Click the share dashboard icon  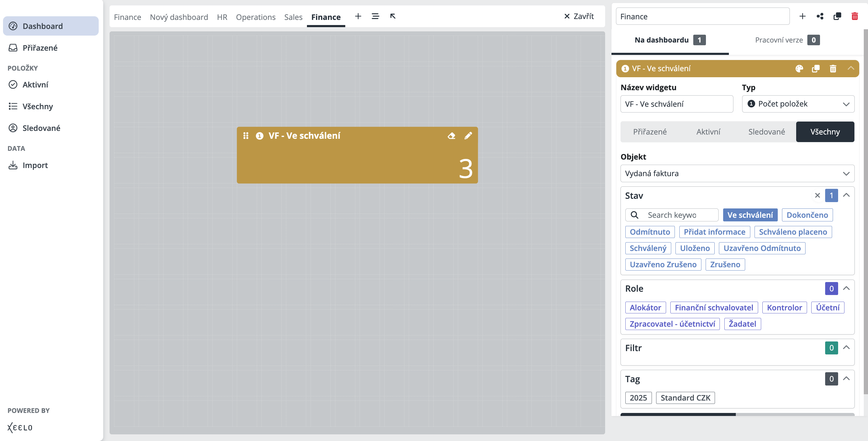tap(820, 16)
